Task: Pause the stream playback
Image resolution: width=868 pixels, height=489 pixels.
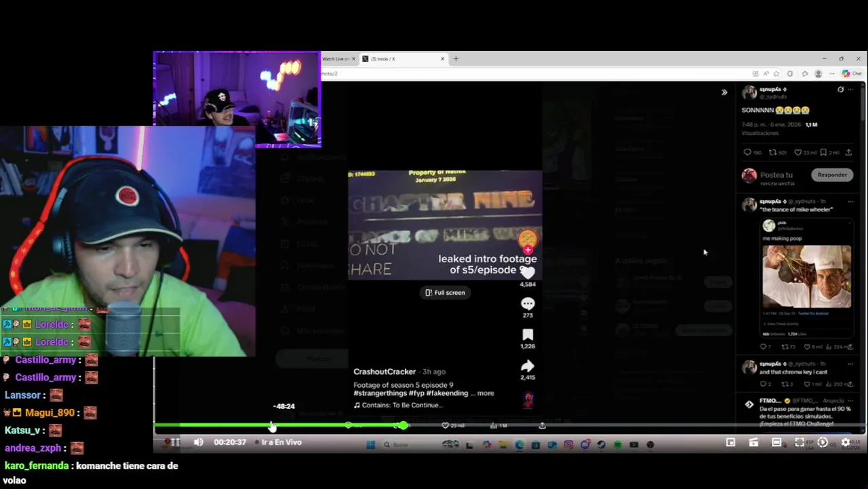Action: 175,442
